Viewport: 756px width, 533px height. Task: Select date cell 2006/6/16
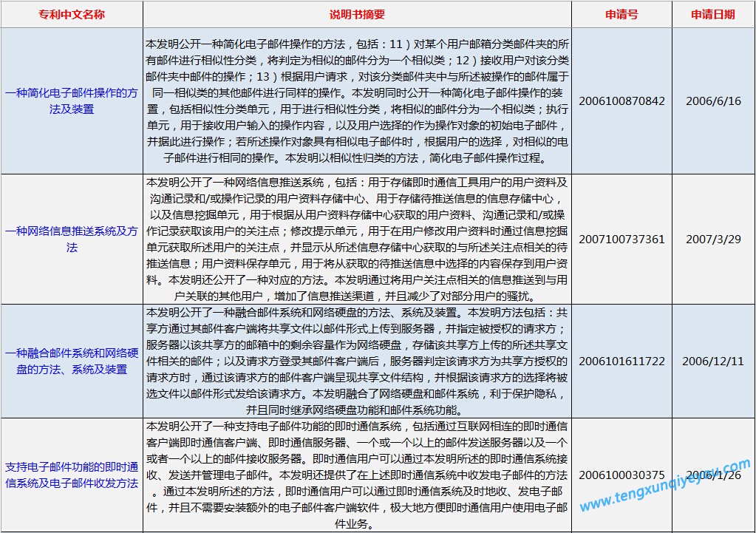point(713,101)
